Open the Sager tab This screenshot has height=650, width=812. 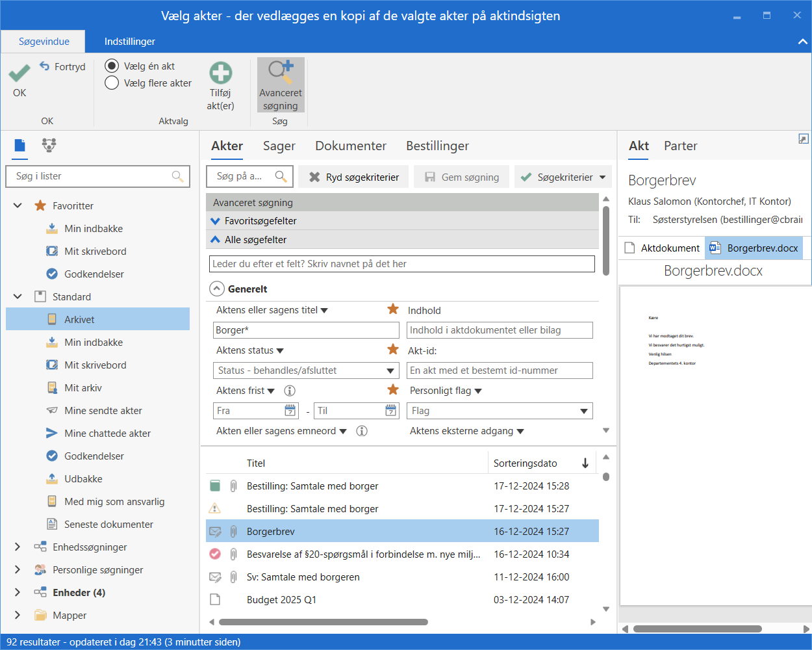[x=279, y=146]
